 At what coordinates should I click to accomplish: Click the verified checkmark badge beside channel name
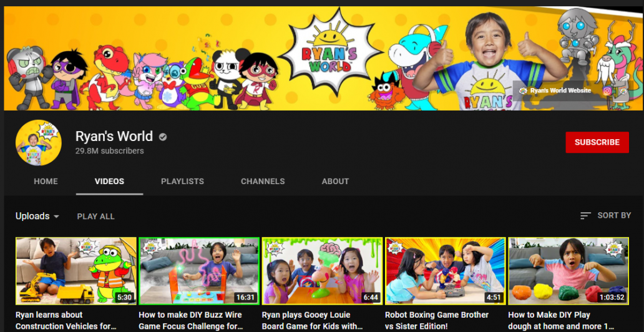163,137
